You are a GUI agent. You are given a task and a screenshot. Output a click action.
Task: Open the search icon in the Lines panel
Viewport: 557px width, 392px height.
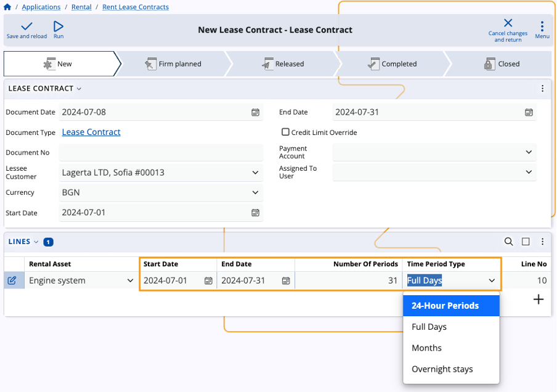508,242
